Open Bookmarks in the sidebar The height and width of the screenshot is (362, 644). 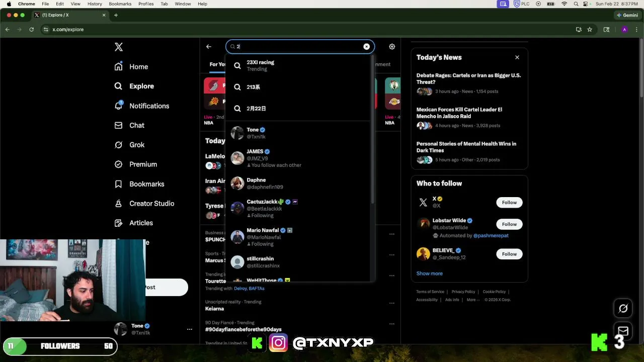click(139, 184)
